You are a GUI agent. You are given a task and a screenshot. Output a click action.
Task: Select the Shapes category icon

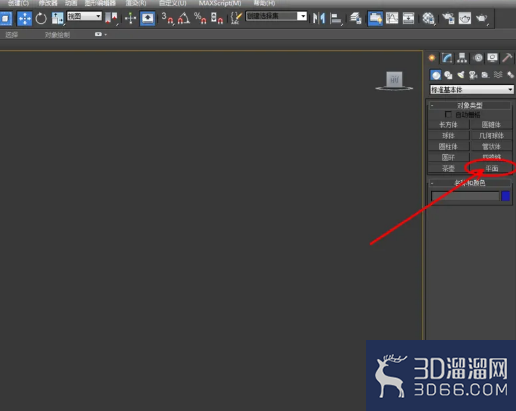click(448, 75)
